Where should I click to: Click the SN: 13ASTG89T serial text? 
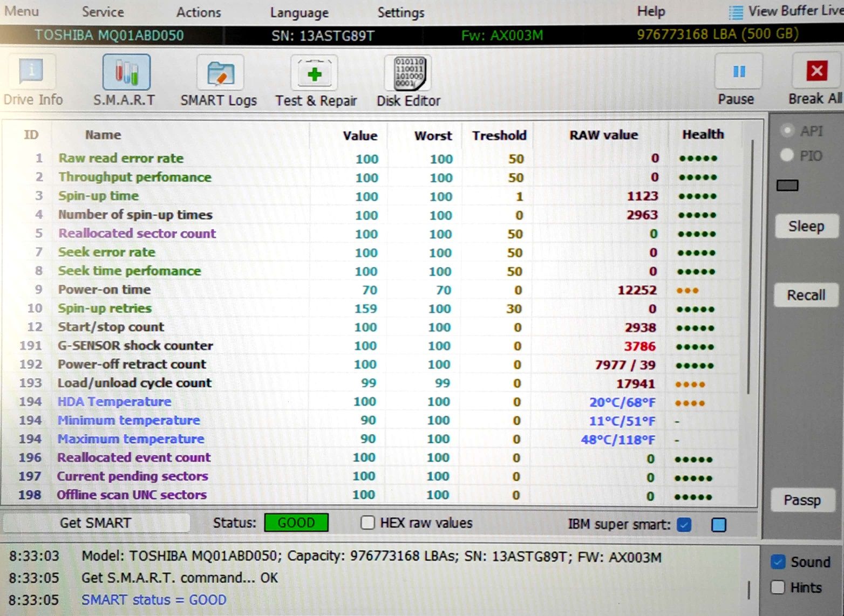click(323, 36)
